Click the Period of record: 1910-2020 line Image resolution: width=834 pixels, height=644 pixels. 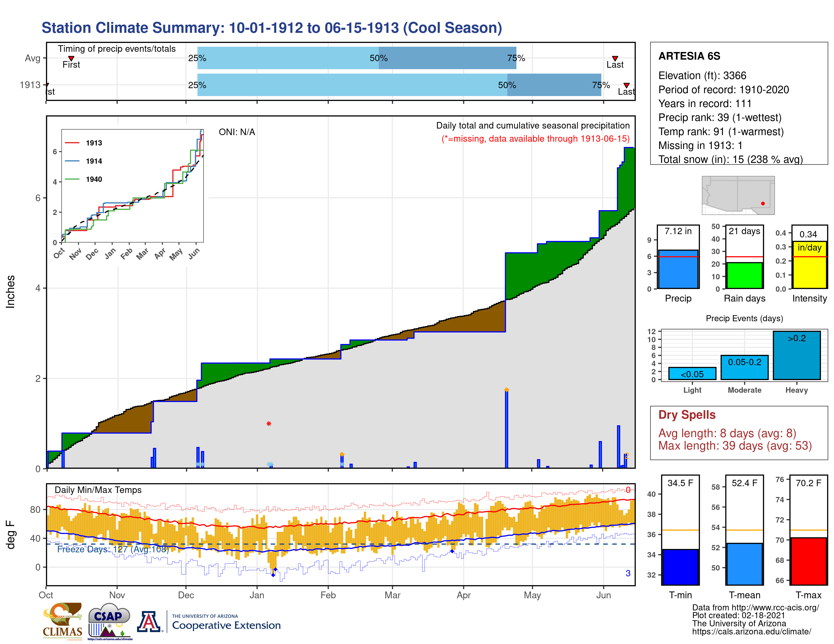[724, 90]
